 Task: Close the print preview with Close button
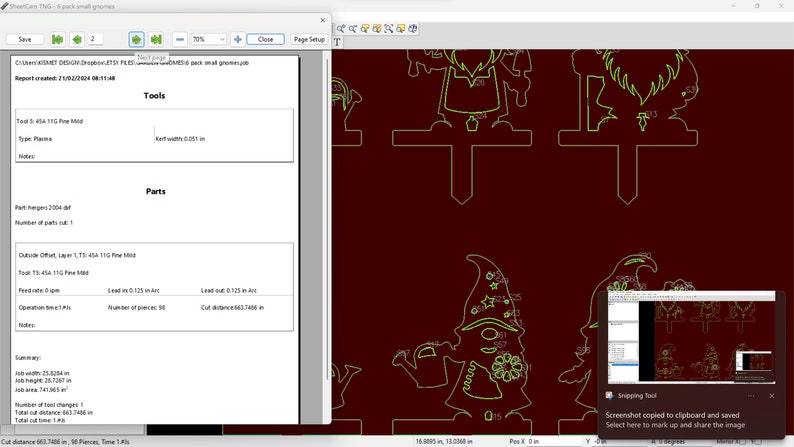click(x=265, y=39)
